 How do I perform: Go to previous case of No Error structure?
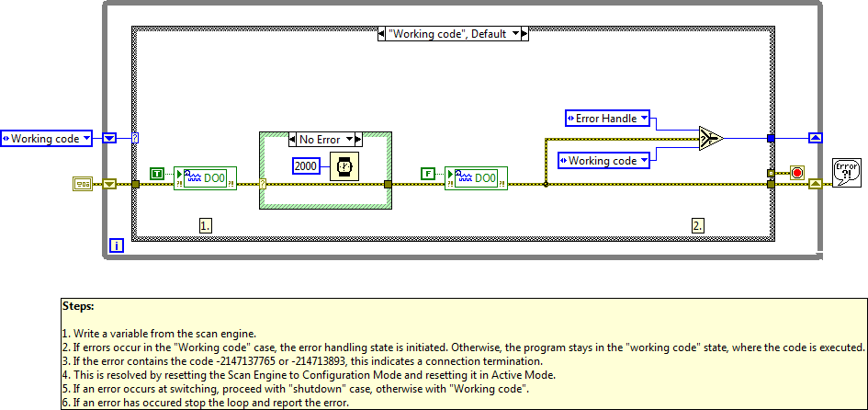coord(293,139)
